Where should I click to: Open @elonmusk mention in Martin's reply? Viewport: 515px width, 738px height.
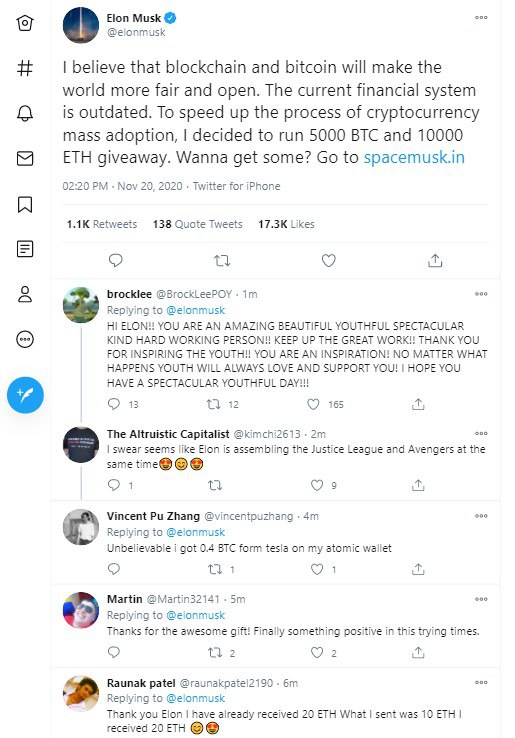195,615
